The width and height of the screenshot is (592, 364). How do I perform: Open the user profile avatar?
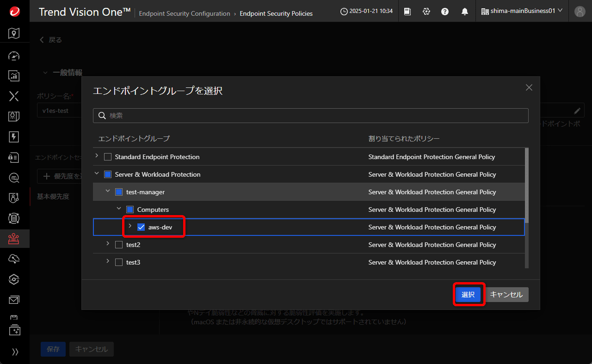[x=580, y=11]
